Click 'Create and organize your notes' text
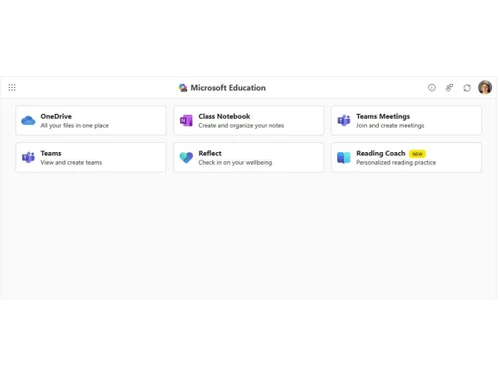The height and width of the screenshot is (375, 500). (x=241, y=126)
